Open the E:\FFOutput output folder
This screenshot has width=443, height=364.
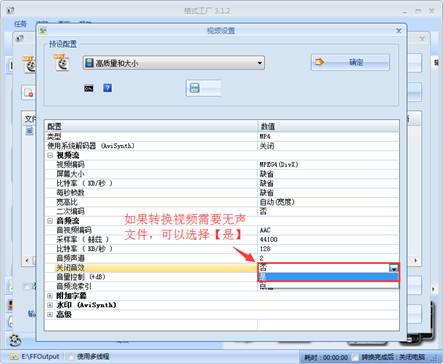[35, 356]
